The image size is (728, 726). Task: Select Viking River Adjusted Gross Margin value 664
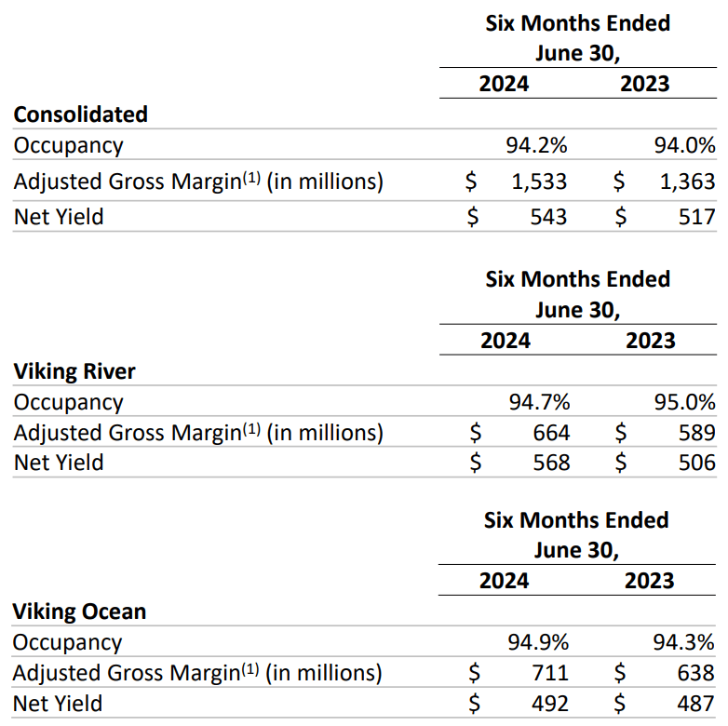(550, 433)
